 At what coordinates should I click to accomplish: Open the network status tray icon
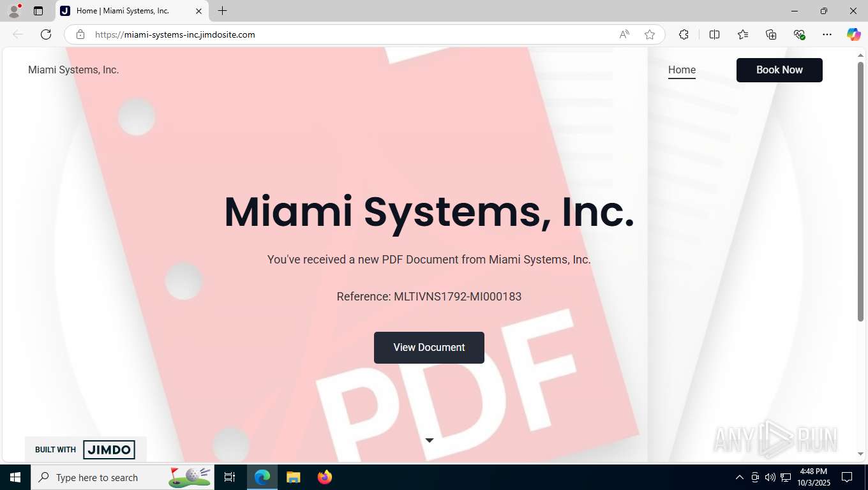[786, 477]
